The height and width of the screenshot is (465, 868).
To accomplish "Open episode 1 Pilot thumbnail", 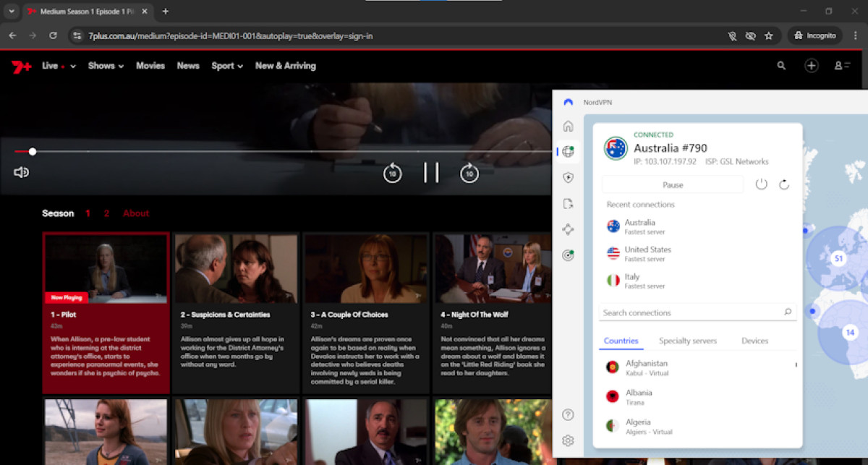I will pos(106,268).
